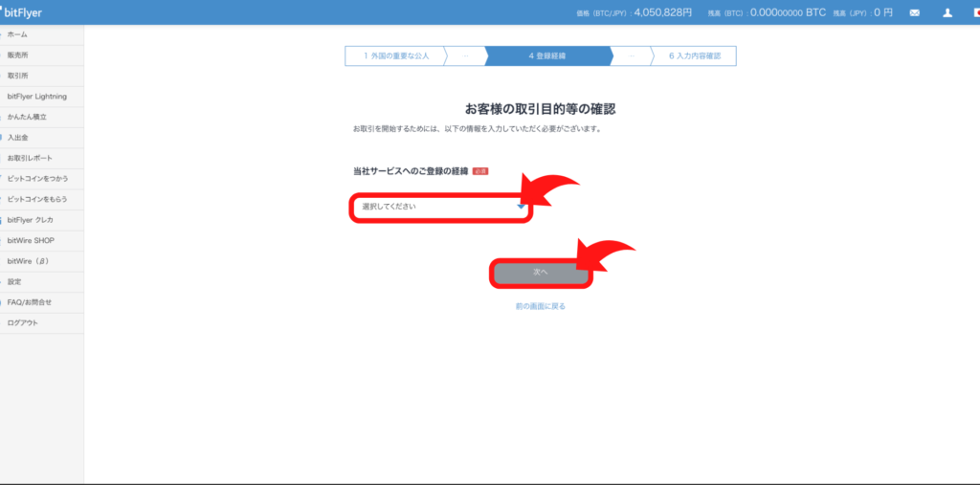The height and width of the screenshot is (485, 980).
Task: Click ログアウト in the sidebar
Action: (x=42, y=323)
